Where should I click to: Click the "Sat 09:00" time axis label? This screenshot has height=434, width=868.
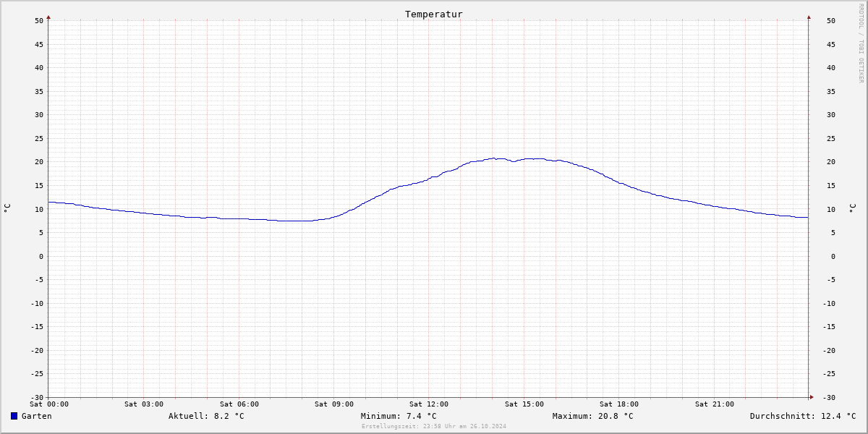(x=334, y=404)
